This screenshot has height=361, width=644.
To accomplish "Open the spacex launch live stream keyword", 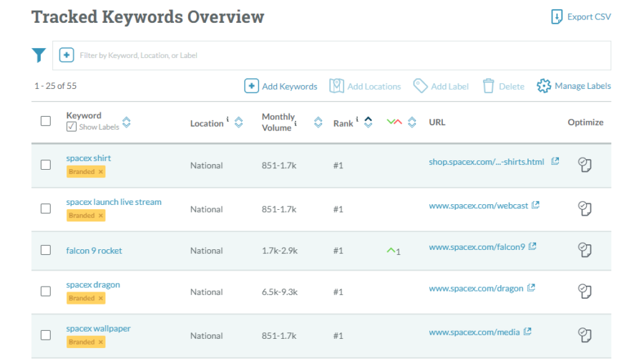I will (x=114, y=202).
